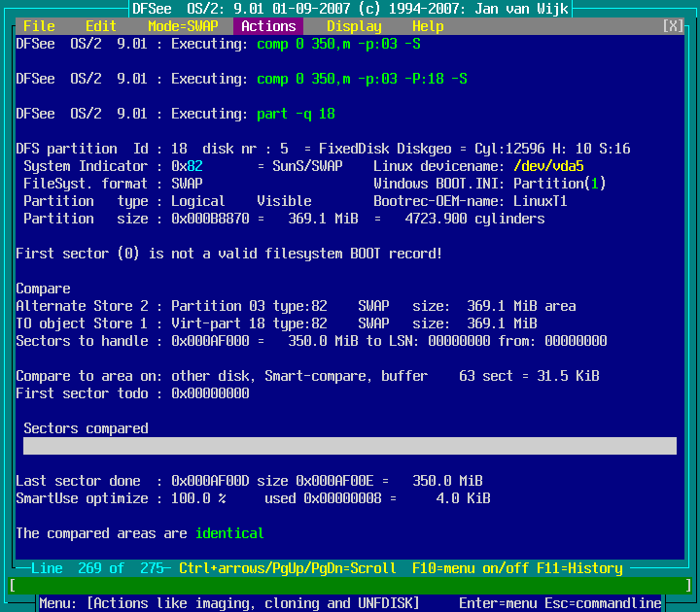Click the Sectors compared progress bar

tap(350, 446)
